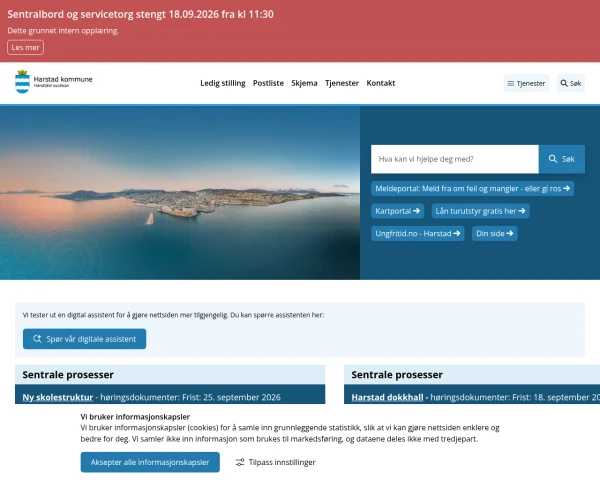Select the alert heading 'Sentralbord og servicetorg stengt'
The height and width of the screenshot is (480, 600).
point(140,14)
